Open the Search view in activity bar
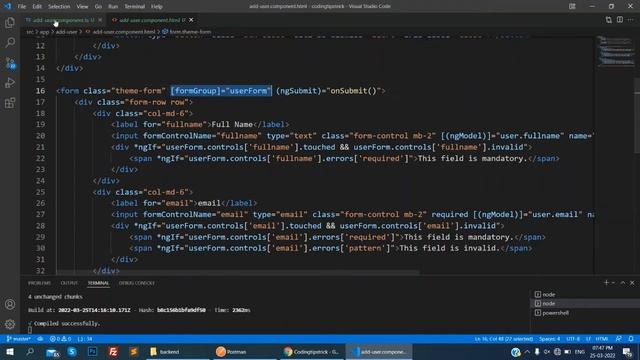 pos(10,42)
